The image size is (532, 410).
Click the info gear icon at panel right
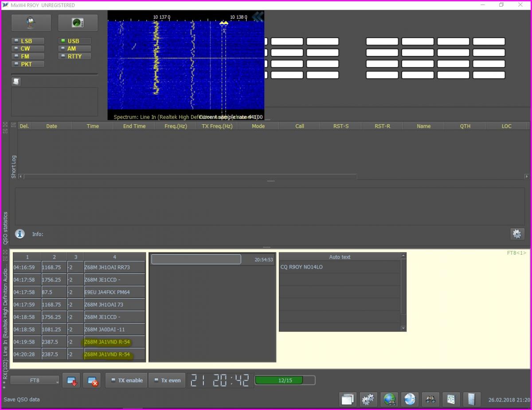(517, 234)
